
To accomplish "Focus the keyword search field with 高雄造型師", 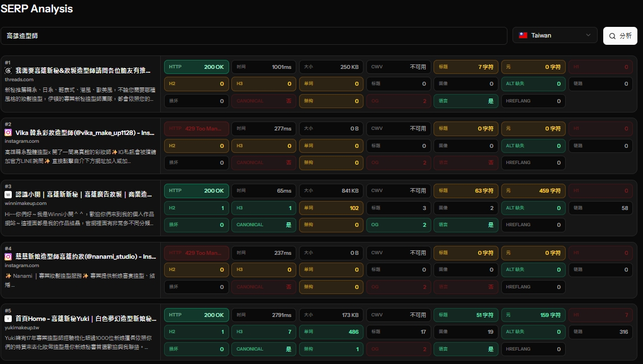I will tap(254, 36).
